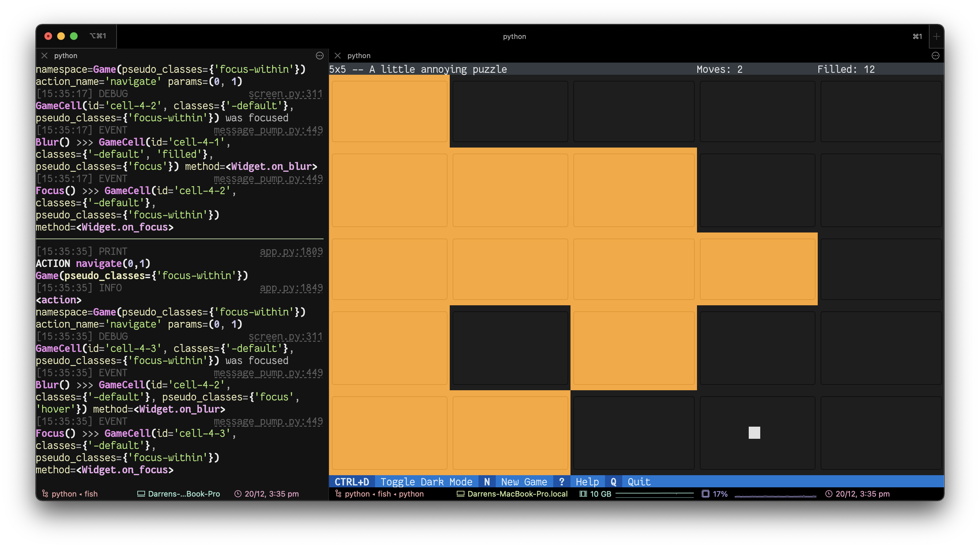Viewport: 980px width, 548px height.
Task: Open the app.py:1809 source link
Action: point(291,251)
